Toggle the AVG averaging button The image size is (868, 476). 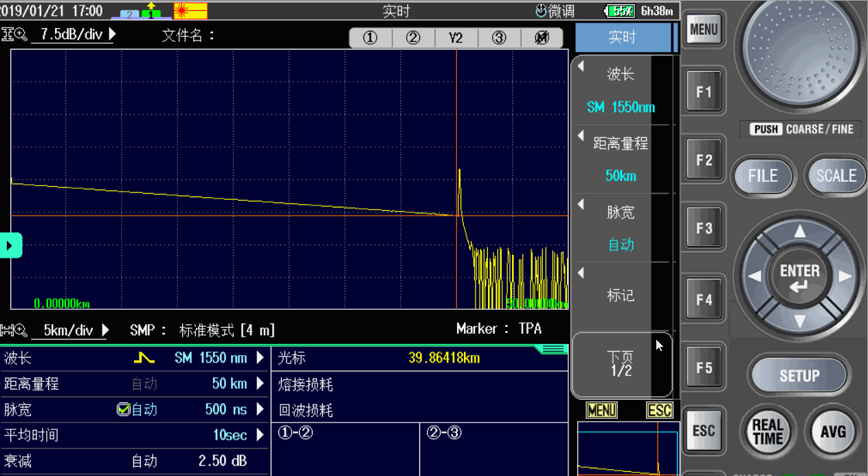832,431
